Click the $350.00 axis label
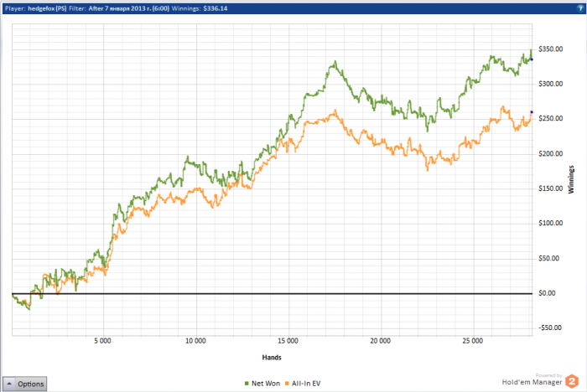This screenshot has height=392, width=587. (x=550, y=49)
